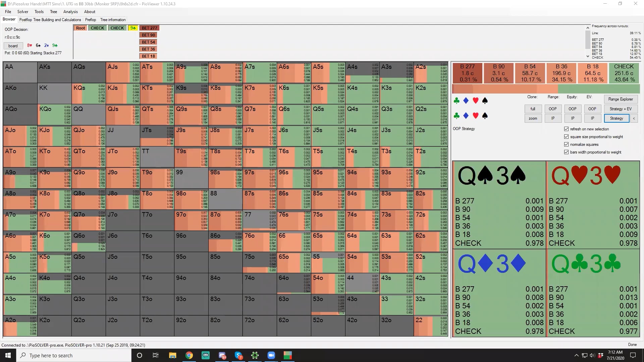Image resolution: width=644 pixels, height=362 pixels.
Task: Select the diamond suit in the top row
Action: [466, 101]
